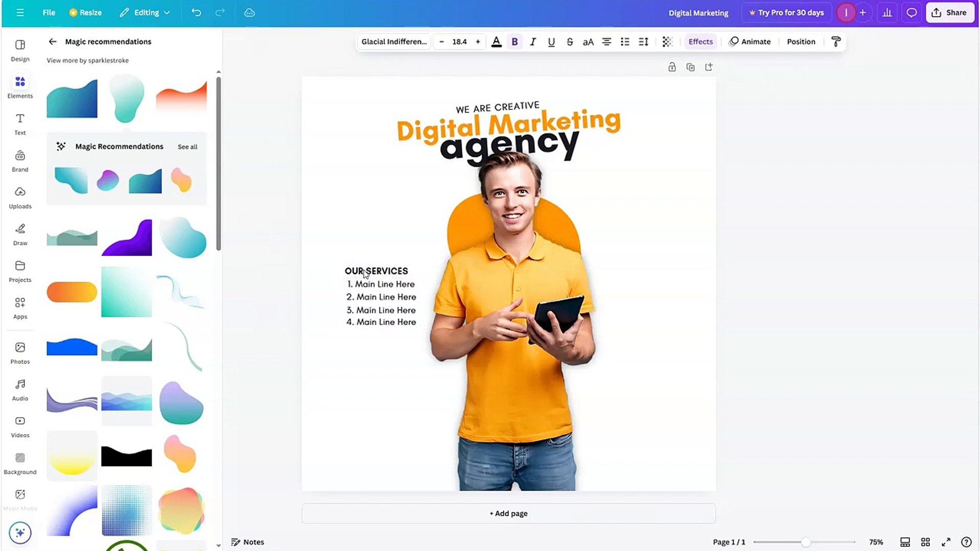Screen dimensions: 980x551
Task: Lock the selected text element
Action: tap(672, 67)
